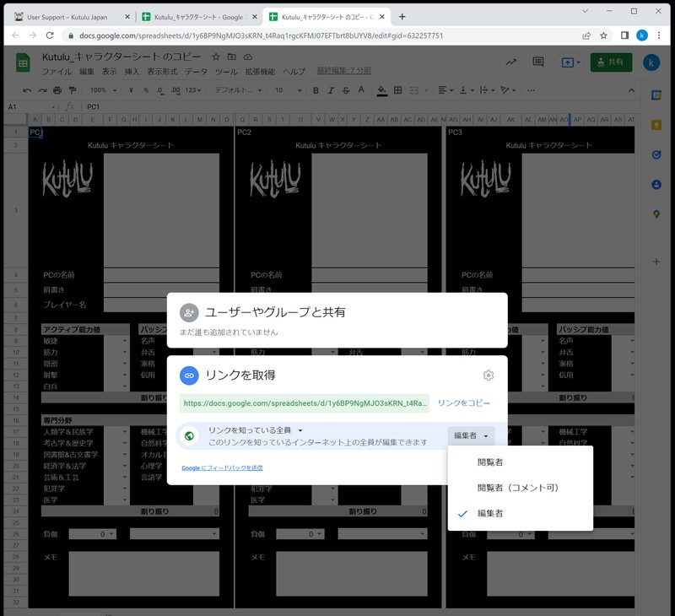
Task: Toggle strikethrough formatting
Action: tap(346, 90)
